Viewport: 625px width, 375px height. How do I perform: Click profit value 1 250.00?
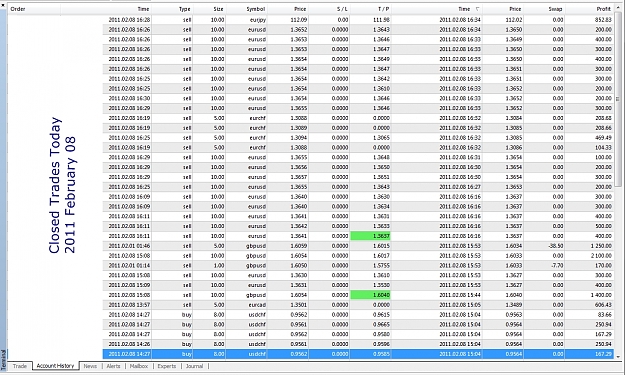pos(601,246)
